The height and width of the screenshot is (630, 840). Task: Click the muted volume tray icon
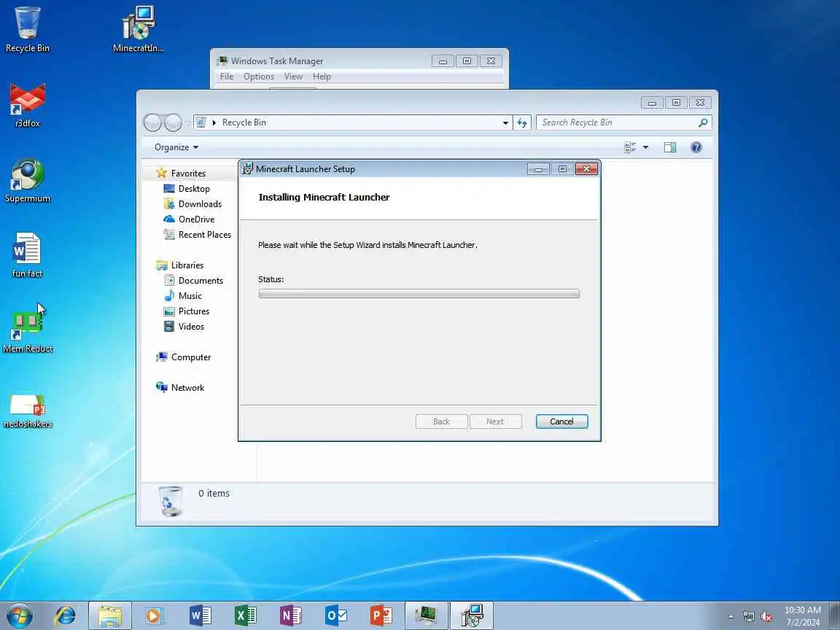pos(766,617)
